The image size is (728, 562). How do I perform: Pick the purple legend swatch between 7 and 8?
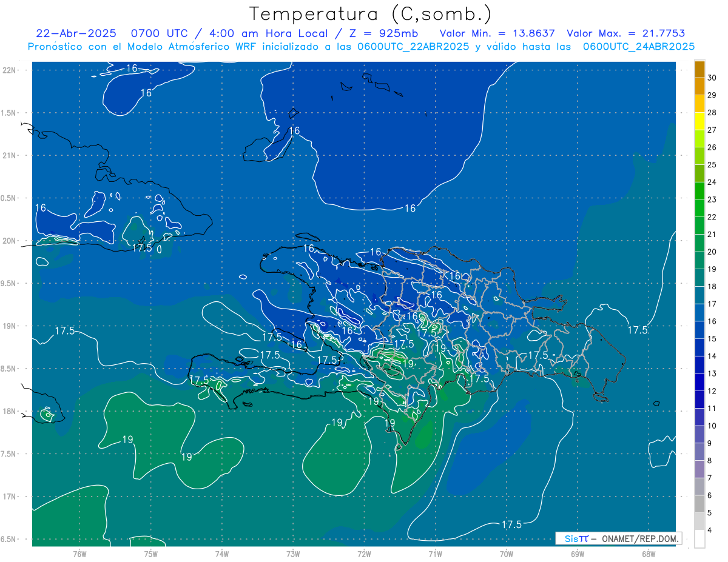[699, 469]
